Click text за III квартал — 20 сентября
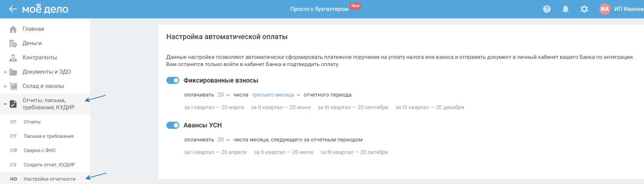This screenshot has width=644, height=184. pyautogui.click(x=353, y=107)
